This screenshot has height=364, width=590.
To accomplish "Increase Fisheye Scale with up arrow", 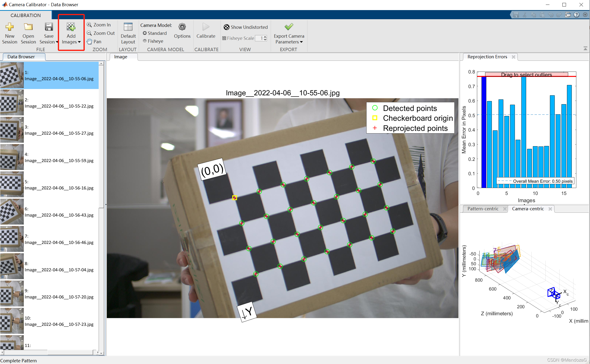I will click(x=265, y=37).
